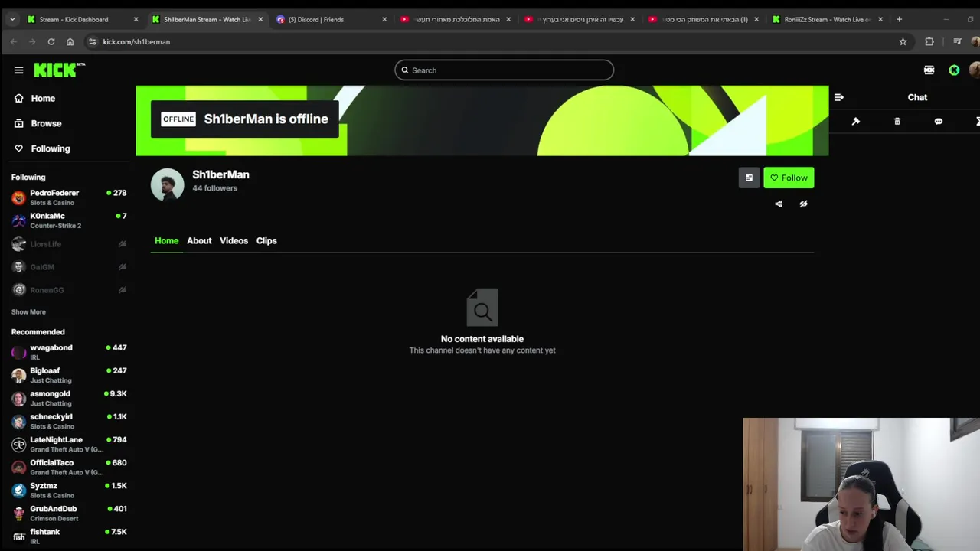The image size is (980, 551).
Task: Click the Chat panel heading
Action: 917,97
